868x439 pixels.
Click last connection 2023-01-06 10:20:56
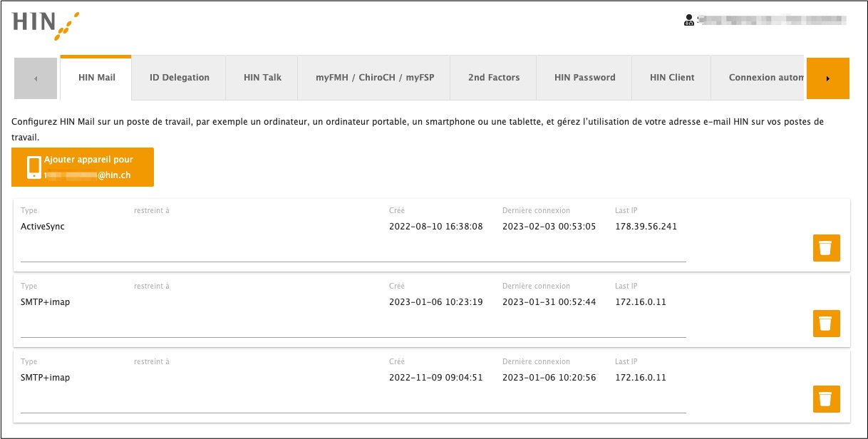(x=549, y=378)
